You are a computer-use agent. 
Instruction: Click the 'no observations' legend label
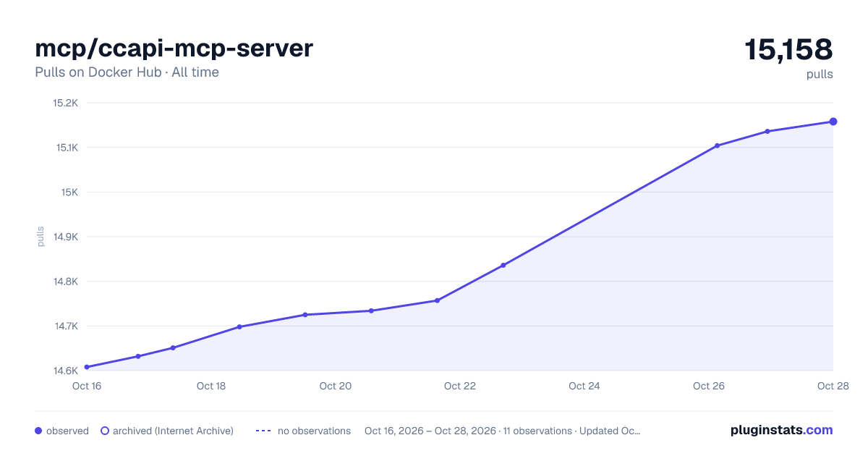(314, 431)
